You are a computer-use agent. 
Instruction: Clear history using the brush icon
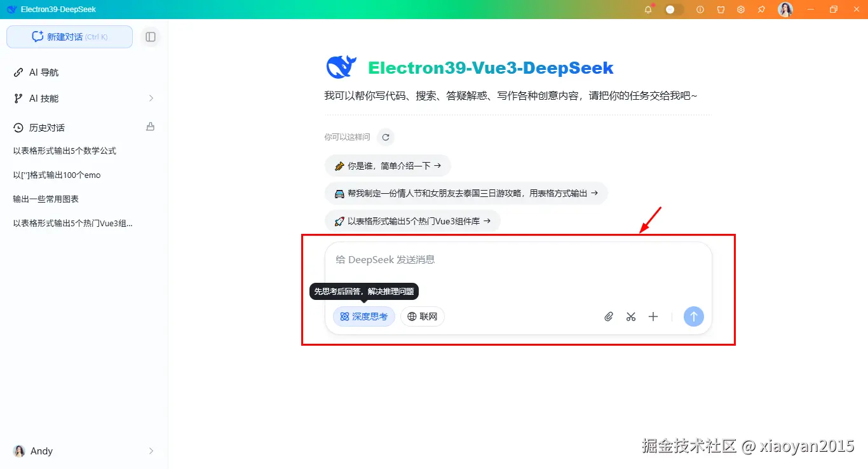(x=151, y=126)
